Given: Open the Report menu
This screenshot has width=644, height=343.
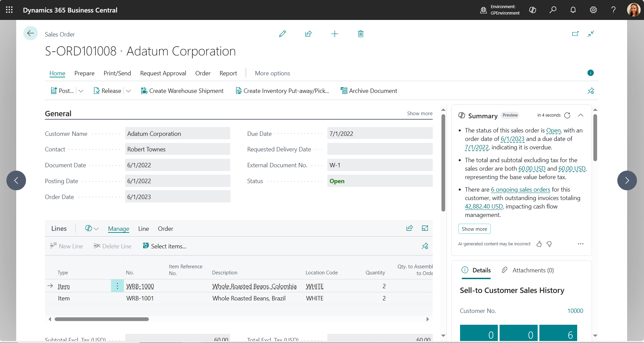Looking at the screenshot, I should point(228,73).
